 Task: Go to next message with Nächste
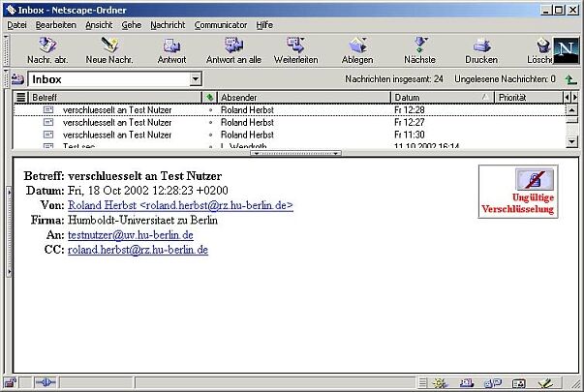coord(419,49)
